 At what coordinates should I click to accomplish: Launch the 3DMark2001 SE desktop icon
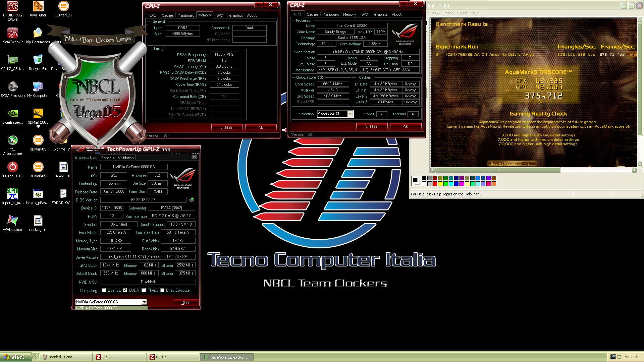38,118
